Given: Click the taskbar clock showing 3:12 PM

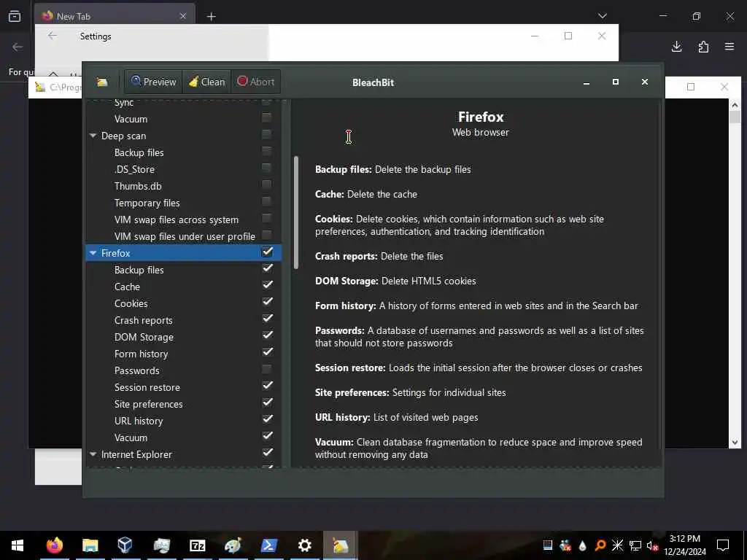Looking at the screenshot, I should click(x=685, y=545).
